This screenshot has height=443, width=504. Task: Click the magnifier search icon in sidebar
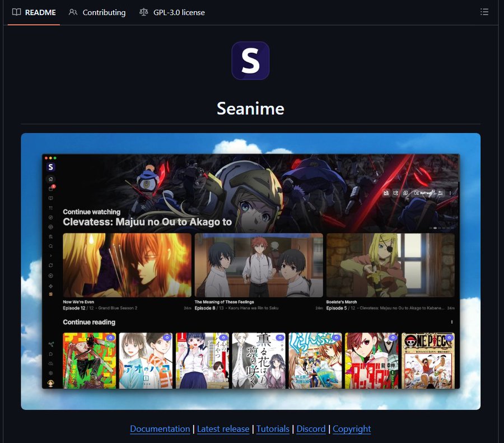pyautogui.click(x=50, y=246)
